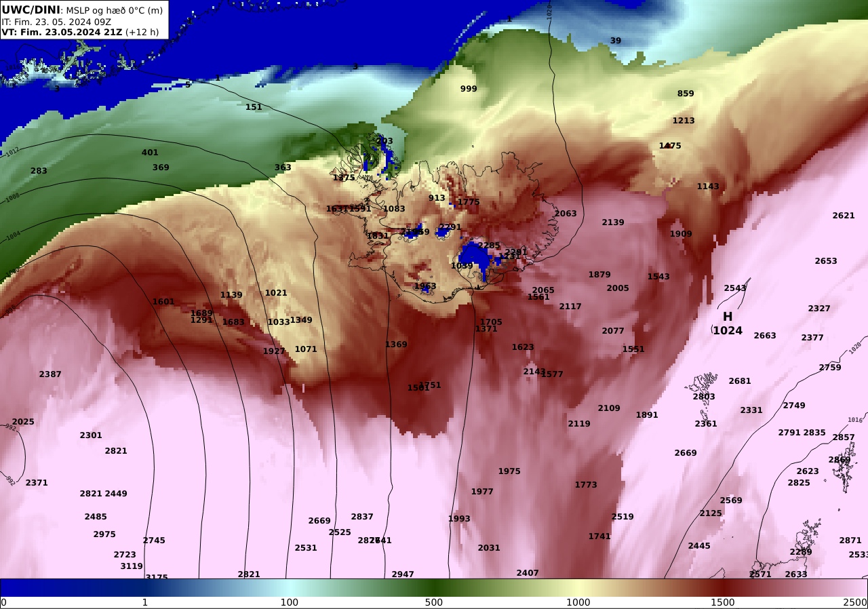The width and height of the screenshot is (868, 609).
Task: Click the 1024 pressure value under H
Action: pos(728,331)
